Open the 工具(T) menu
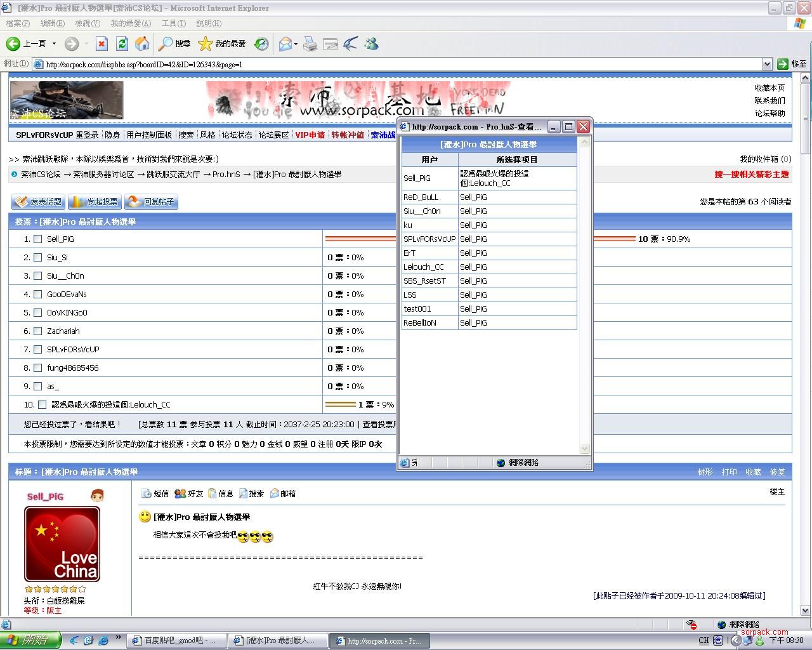The width and height of the screenshot is (812, 650). pyautogui.click(x=173, y=23)
